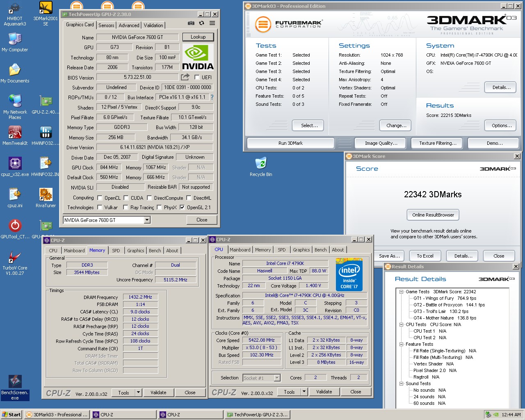Toggle the OpenGL 2.1 checkbox

[182, 207]
